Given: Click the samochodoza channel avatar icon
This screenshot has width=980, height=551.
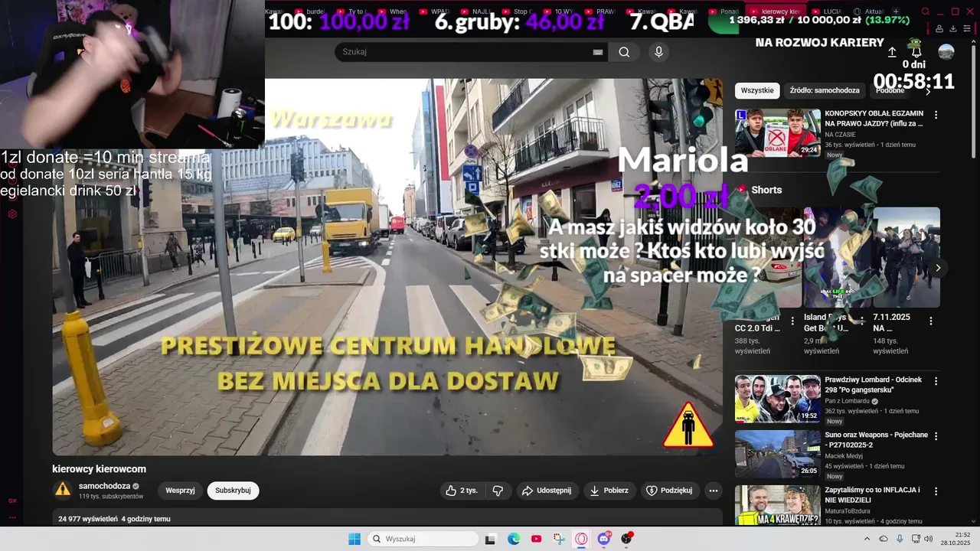Looking at the screenshot, I should pyautogui.click(x=63, y=490).
